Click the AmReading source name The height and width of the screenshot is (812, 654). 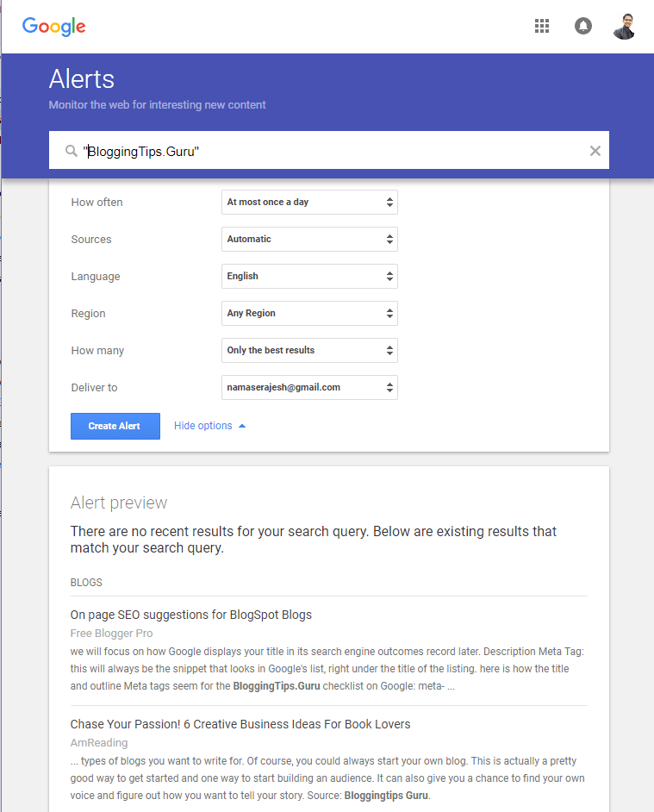tap(99, 742)
